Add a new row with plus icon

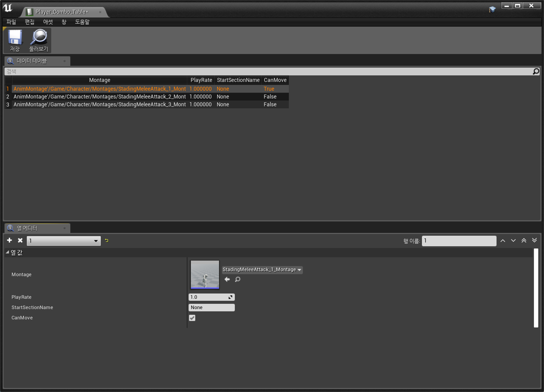[x=10, y=240]
